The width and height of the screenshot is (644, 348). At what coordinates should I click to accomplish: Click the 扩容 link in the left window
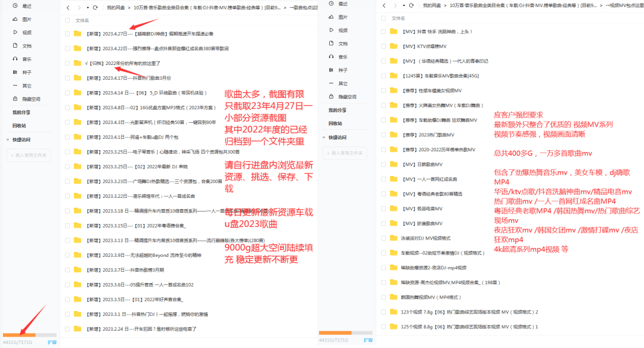(52, 342)
